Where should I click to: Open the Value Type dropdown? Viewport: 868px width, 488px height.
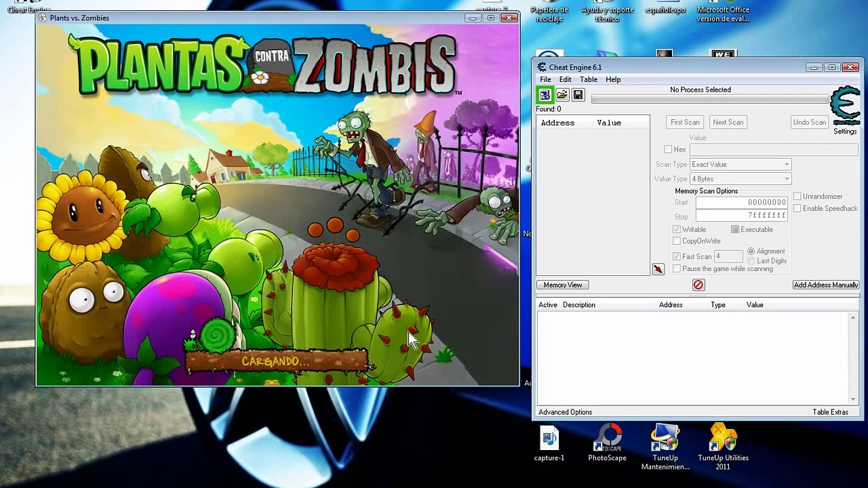click(741, 179)
